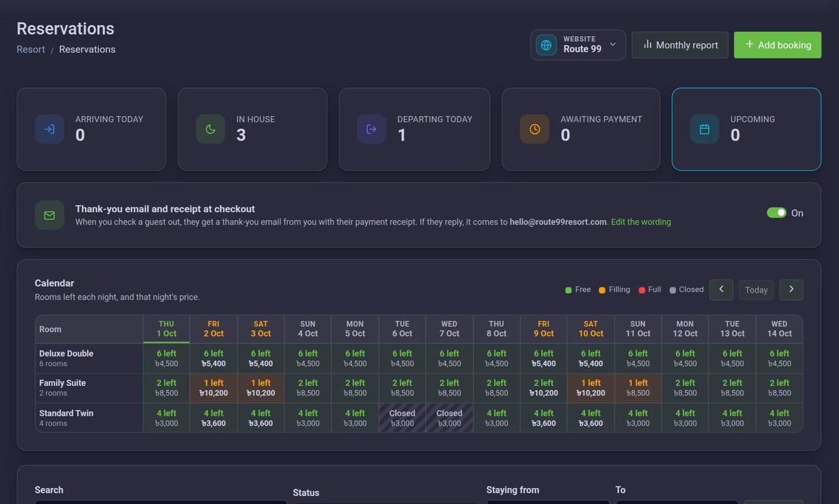
Task: Click Standard Twin Closed cell on Tue 6 Oct
Action: pos(402,418)
